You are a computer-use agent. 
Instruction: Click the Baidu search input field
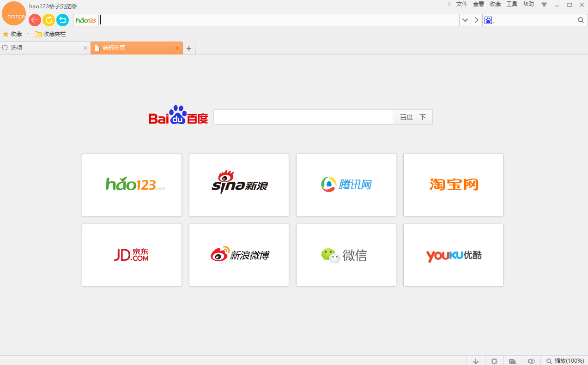coord(303,117)
